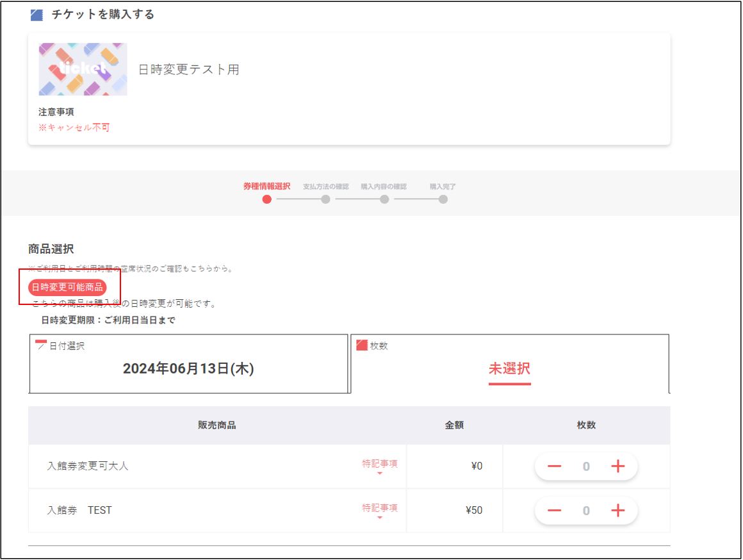Click the calendar icon beside 日付選択
Viewport: 743px width, 560px height.
pos(41,345)
